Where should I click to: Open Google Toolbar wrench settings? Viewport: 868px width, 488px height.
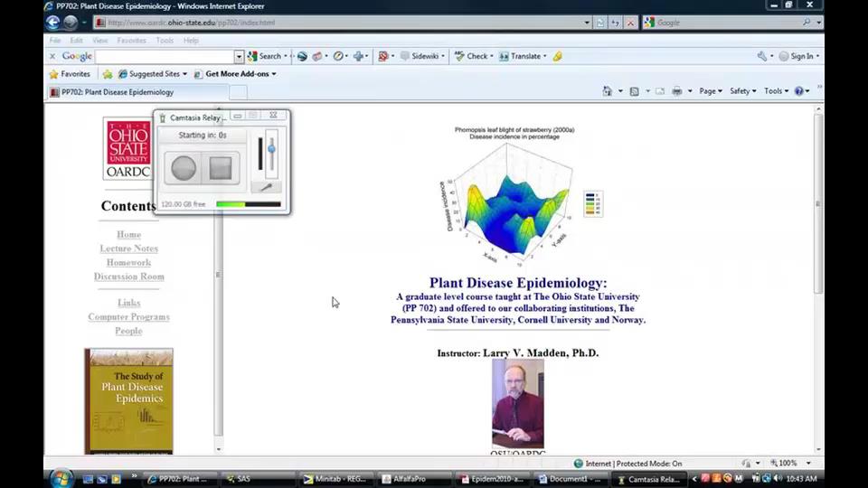point(762,56)
